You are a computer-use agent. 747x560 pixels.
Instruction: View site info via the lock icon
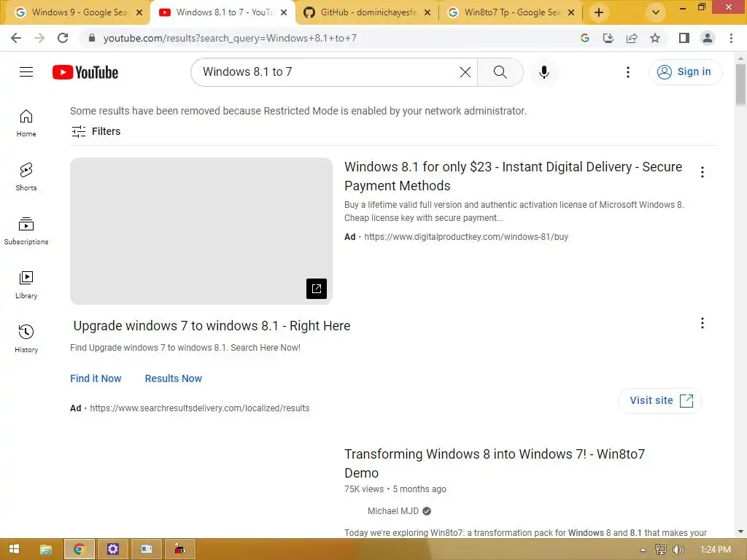click(91, 38)
